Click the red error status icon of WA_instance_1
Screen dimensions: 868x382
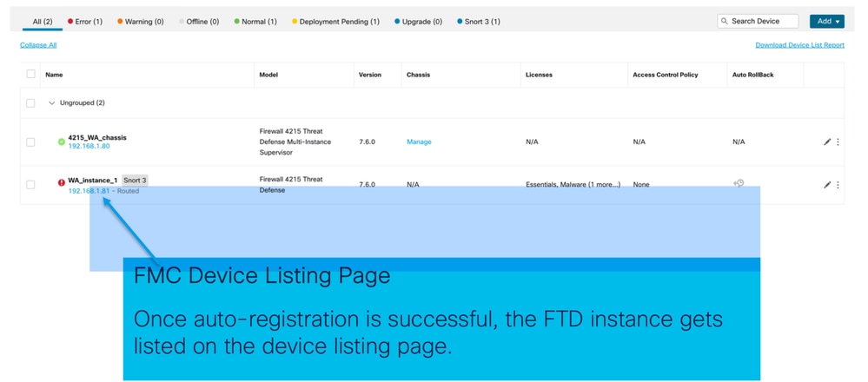(x=62, y=182)
